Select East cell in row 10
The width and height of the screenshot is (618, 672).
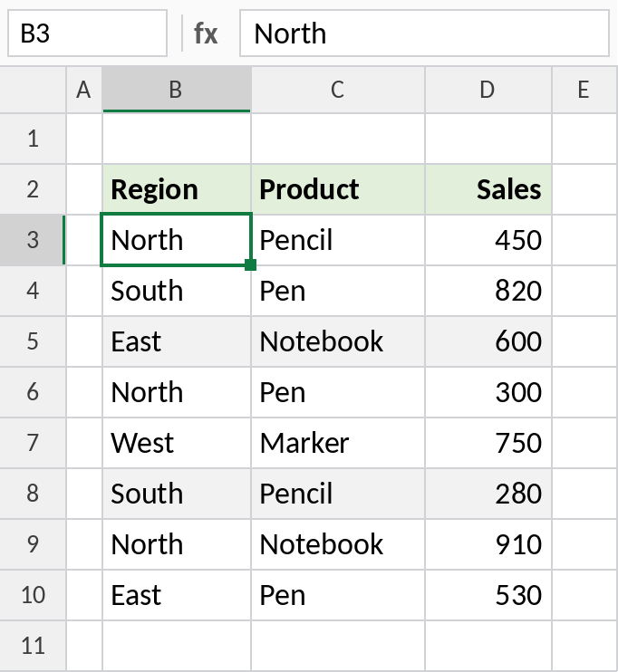(x=177, y=595)
